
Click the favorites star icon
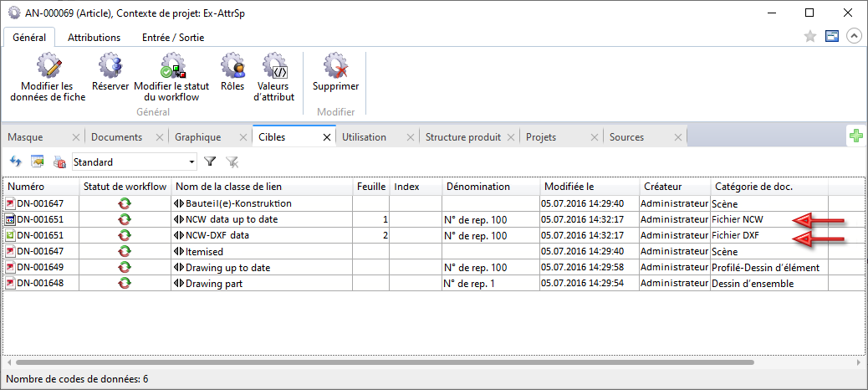[x=809, y=36]
